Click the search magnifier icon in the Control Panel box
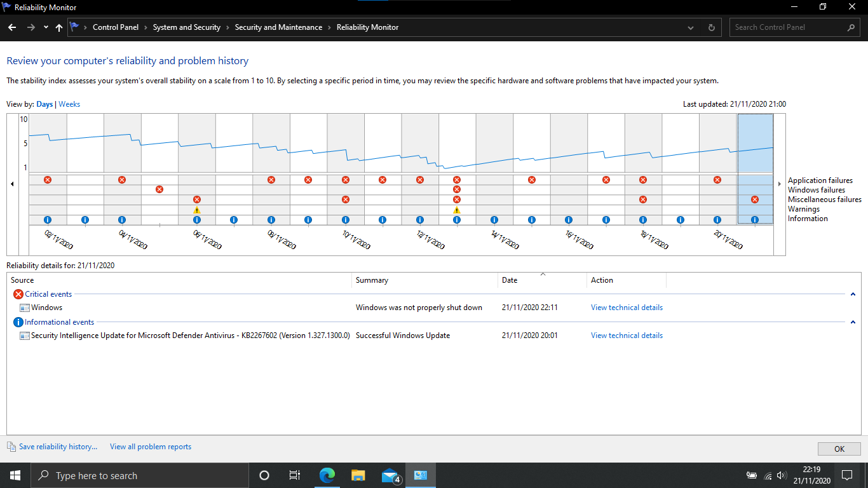The image size is (868, 488). [851, 27]
